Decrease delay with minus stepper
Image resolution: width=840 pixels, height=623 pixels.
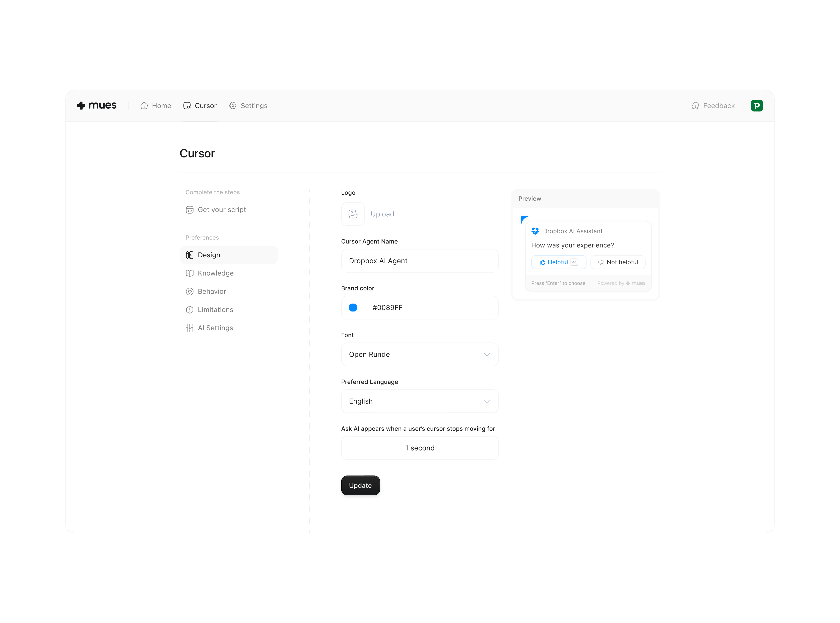(353, 448)
